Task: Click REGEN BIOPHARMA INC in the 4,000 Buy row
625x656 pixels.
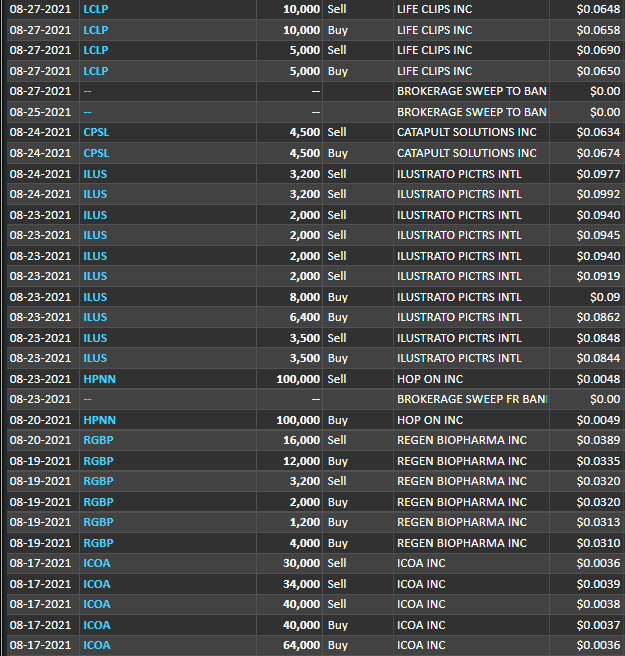Action: point(462,543)
